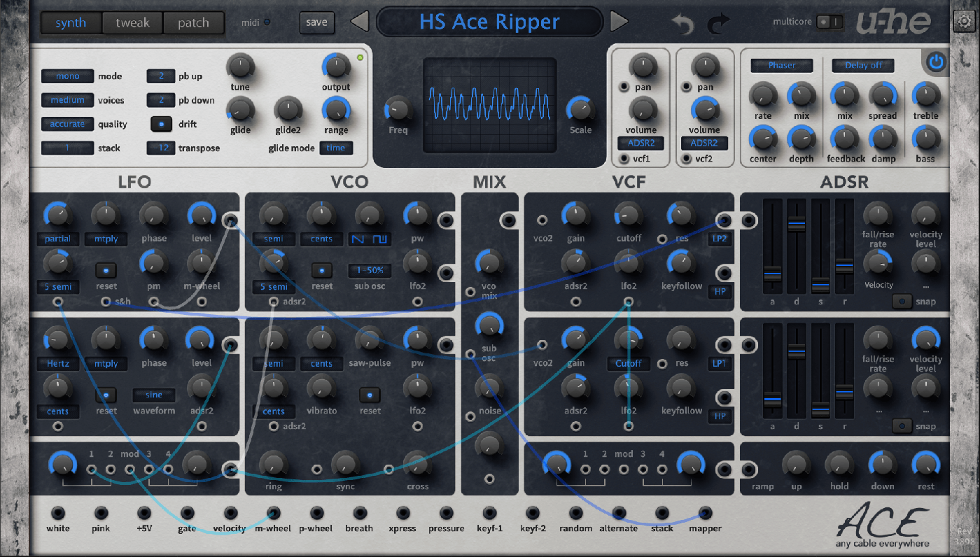
Task: Load the previous preset with left arrow
Action: click(x=359, y=22)
